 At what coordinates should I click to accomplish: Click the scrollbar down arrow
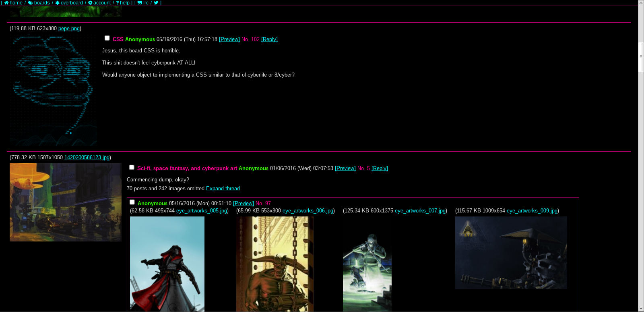click(x=641, y=309)
